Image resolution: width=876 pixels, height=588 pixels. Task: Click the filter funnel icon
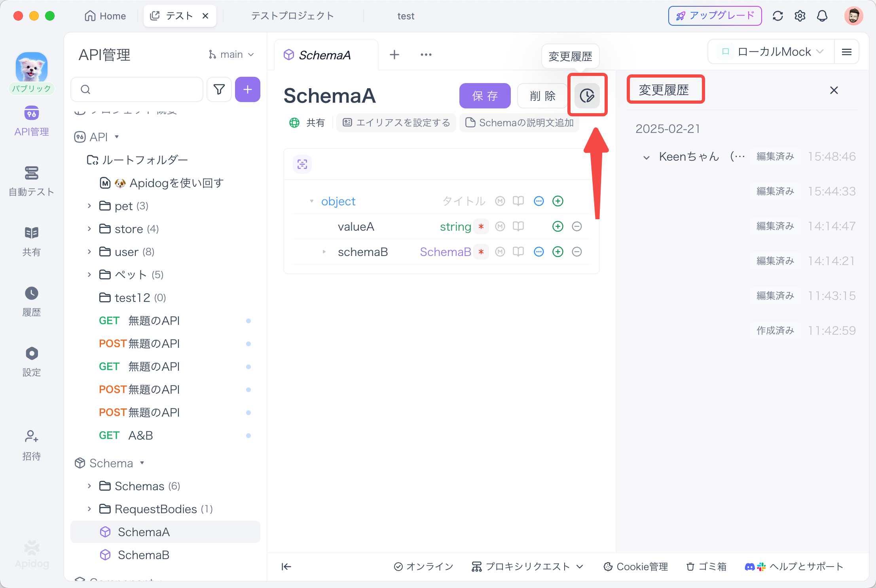pos(219,89)
